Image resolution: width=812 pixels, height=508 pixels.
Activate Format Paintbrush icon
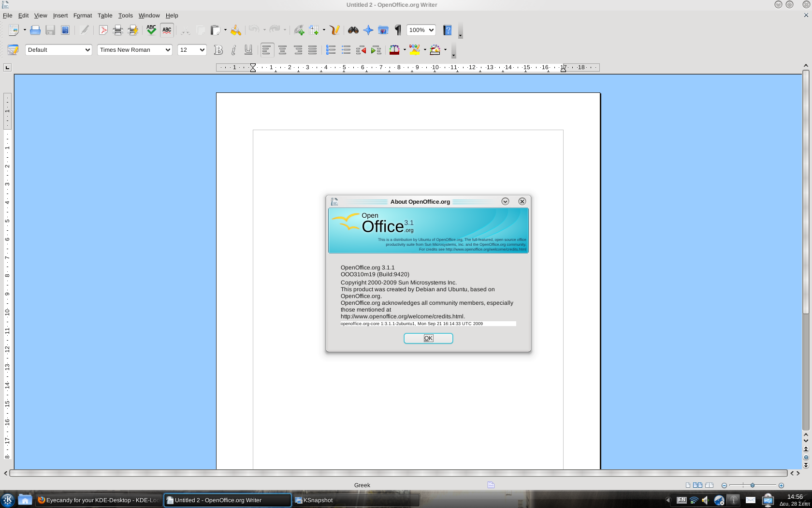click(235, 30)
